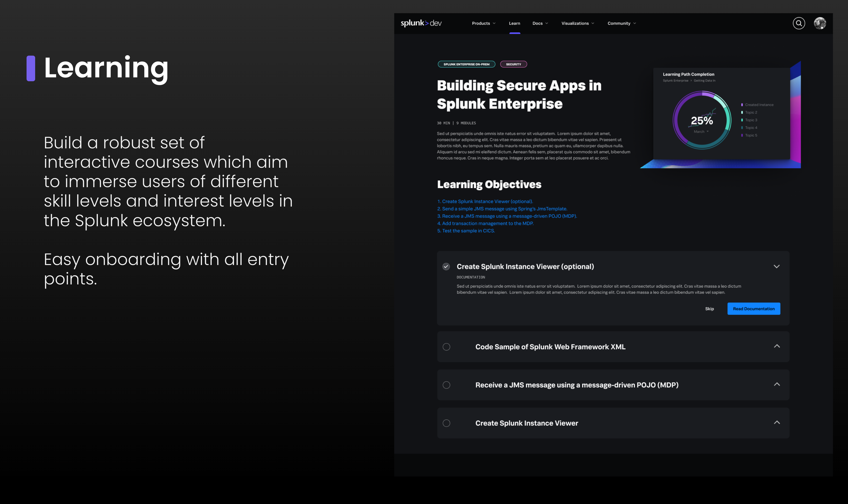Select the Security tag

click(513, 64)
